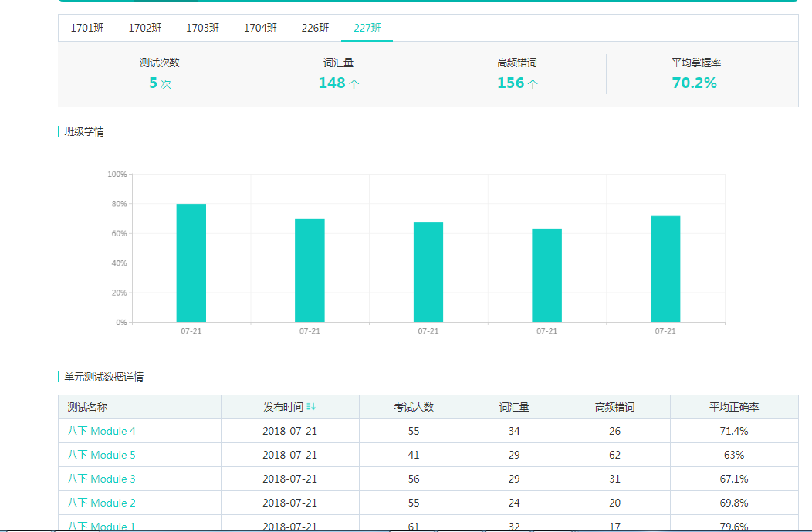This screenshot has width=812, height=532.
Task: Click the 测试次数 value 5 次
Action: point(160,83)
